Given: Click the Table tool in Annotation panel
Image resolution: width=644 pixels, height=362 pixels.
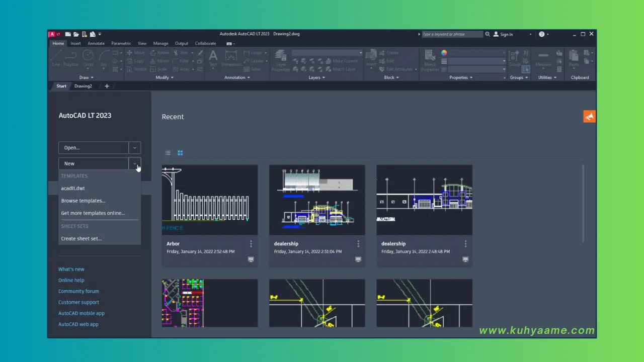Looking at the screenshot, I should tap(252, 69).
